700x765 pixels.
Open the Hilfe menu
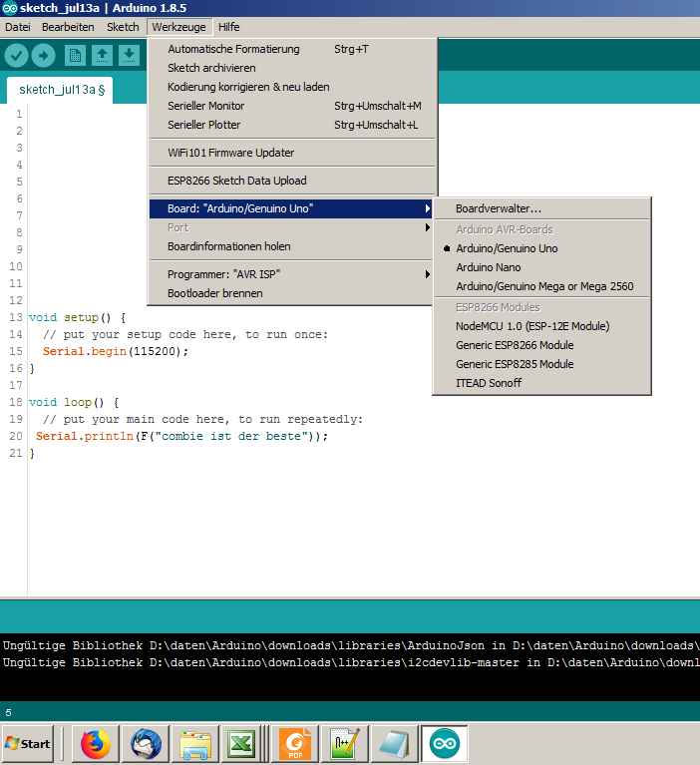(x=228, y=27)
